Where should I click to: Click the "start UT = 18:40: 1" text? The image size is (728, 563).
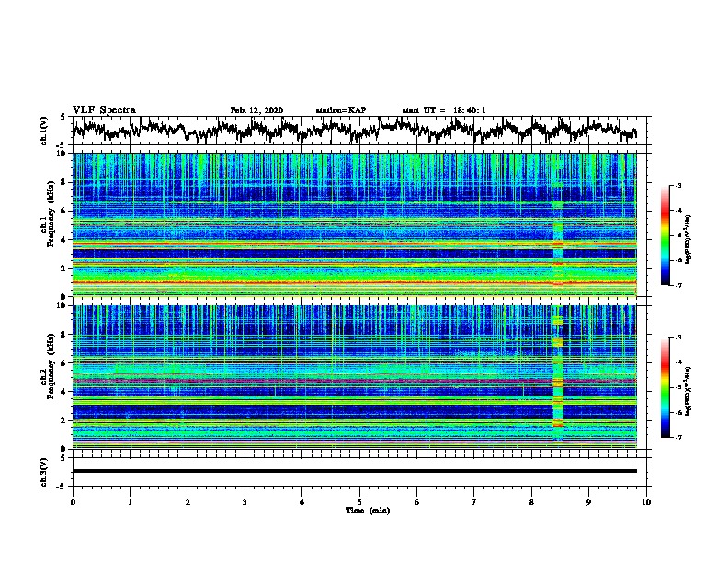point(444,110)
